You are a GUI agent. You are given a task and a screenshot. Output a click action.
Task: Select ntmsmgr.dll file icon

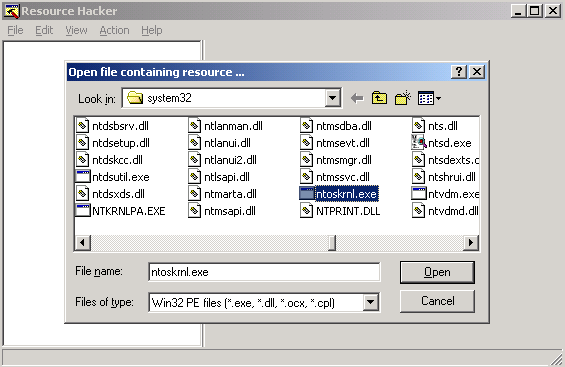(x=307, y=160)
